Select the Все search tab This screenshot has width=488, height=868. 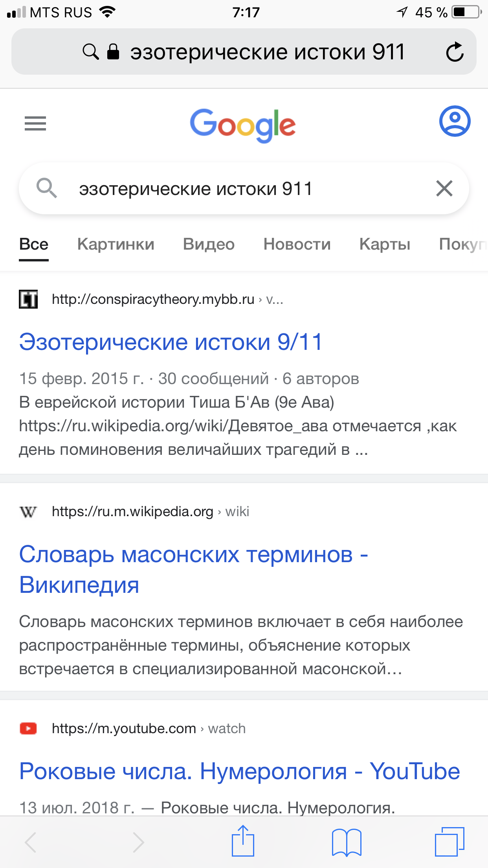pos(34,244)
